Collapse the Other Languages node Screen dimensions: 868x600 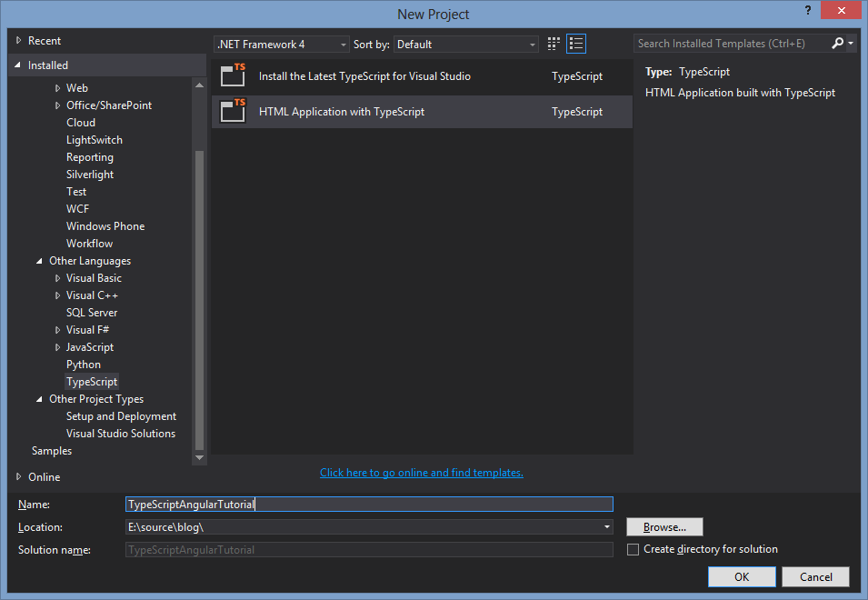(x=38, y=260)
